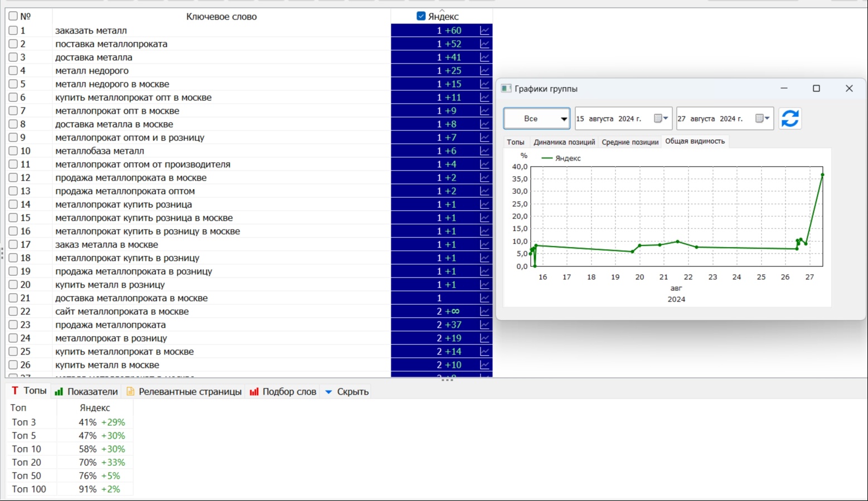Open chart icon for 'доставка металла' row 3
This screenshot has width=868, height=501.
coord(484,57)
